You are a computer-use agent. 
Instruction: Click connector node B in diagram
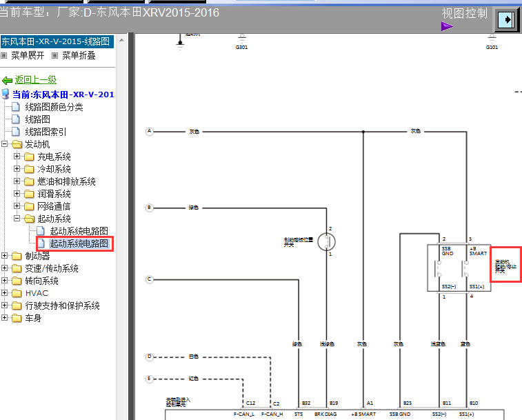[x=150, y=208]
